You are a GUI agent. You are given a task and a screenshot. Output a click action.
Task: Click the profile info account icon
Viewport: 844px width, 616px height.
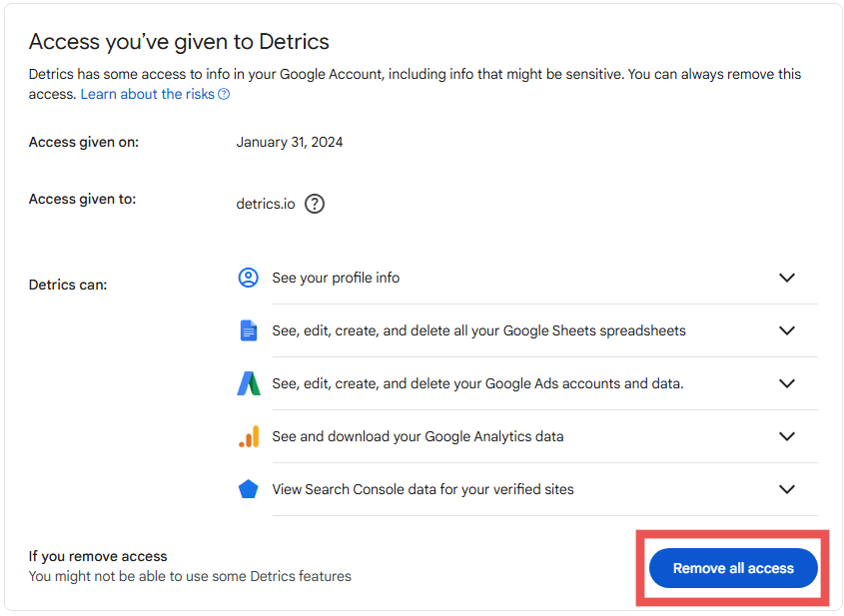pyautogui.click(x=248, y=278)
